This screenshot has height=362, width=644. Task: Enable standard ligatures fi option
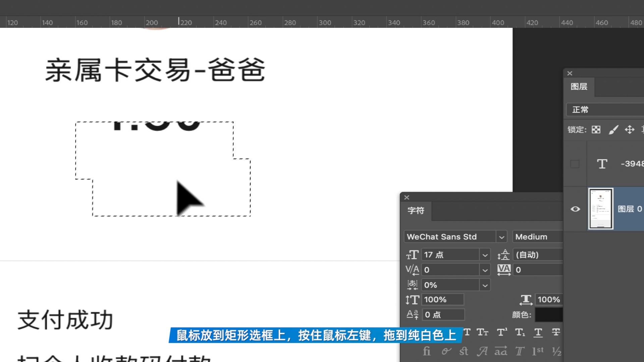427,351
